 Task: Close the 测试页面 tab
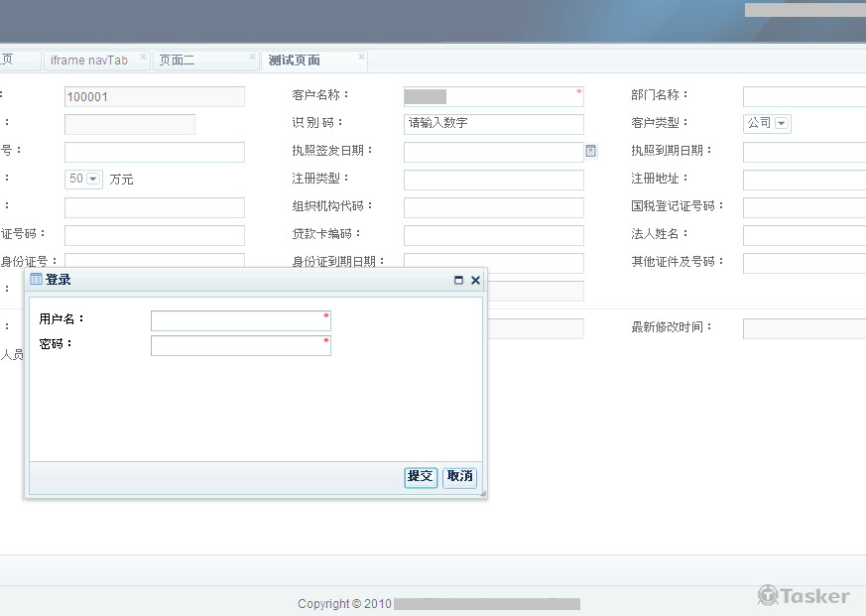(x=360, y=55)
